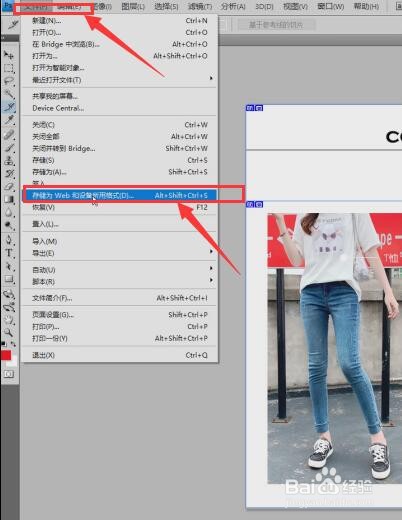
Task: Select the Lasso tool
Action: pos(9,81)
